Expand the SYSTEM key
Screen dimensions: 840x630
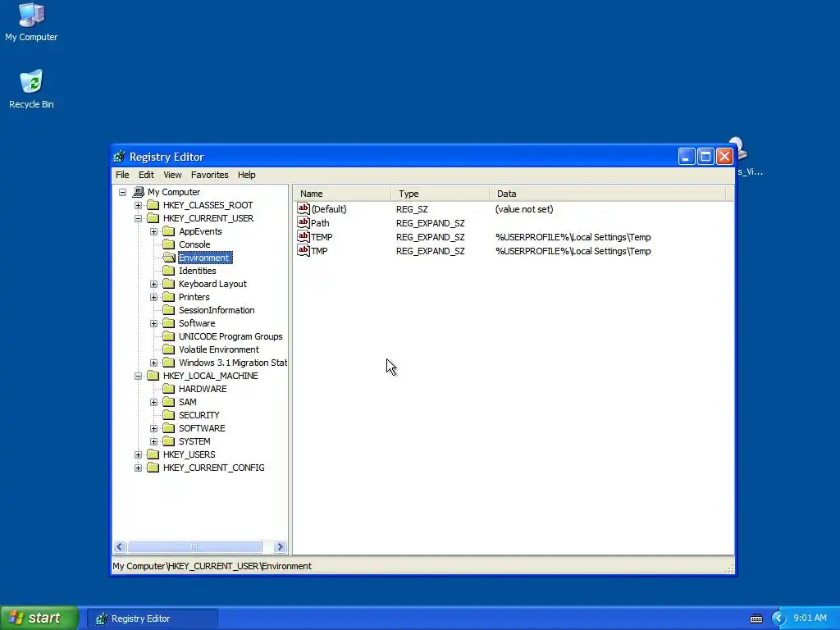153,441
